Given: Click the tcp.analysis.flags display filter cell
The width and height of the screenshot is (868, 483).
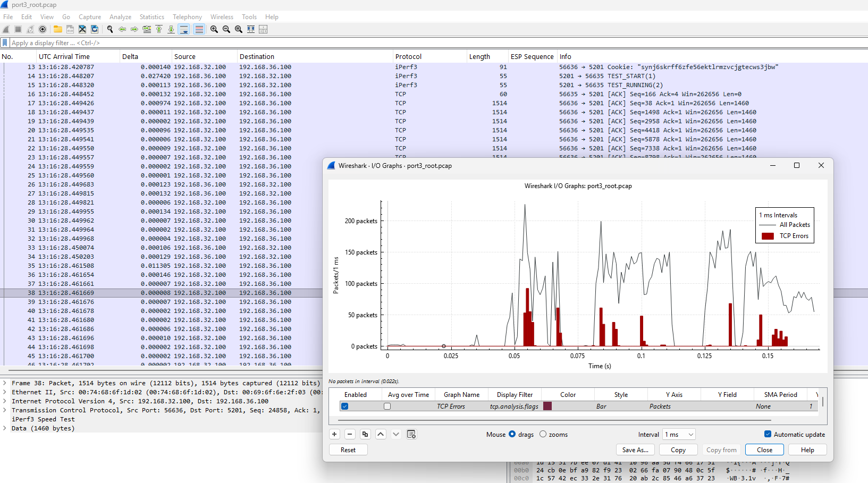Looking at the screenshot, I should point(514,406).
